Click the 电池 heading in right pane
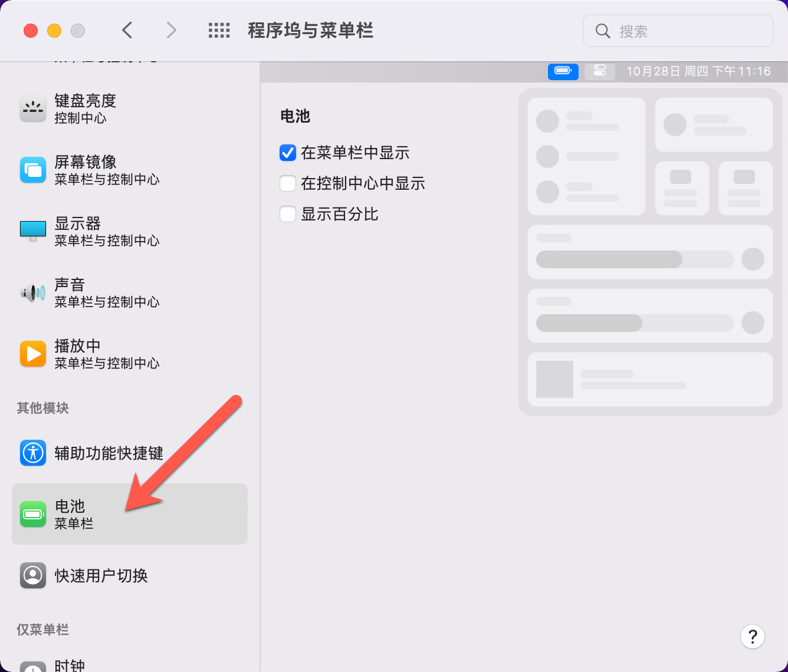Viewport: 788px width, 672px height. pyautogui.click(x=295, y=116)
